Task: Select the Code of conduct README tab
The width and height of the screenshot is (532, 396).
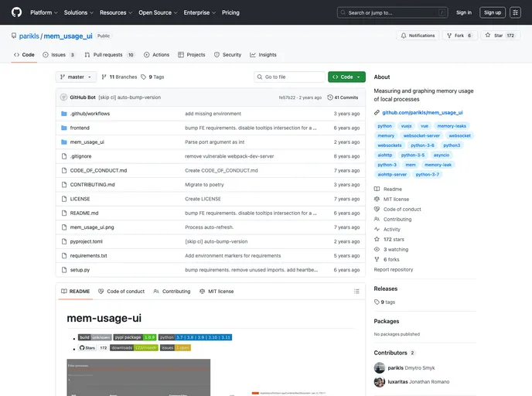Action: 121,292
